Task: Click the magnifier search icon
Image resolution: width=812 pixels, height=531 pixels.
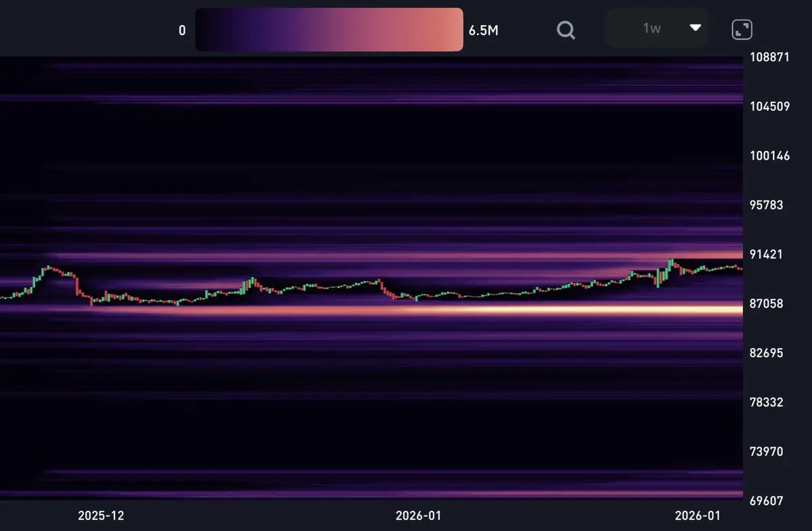Action: (x=566, y=30)
